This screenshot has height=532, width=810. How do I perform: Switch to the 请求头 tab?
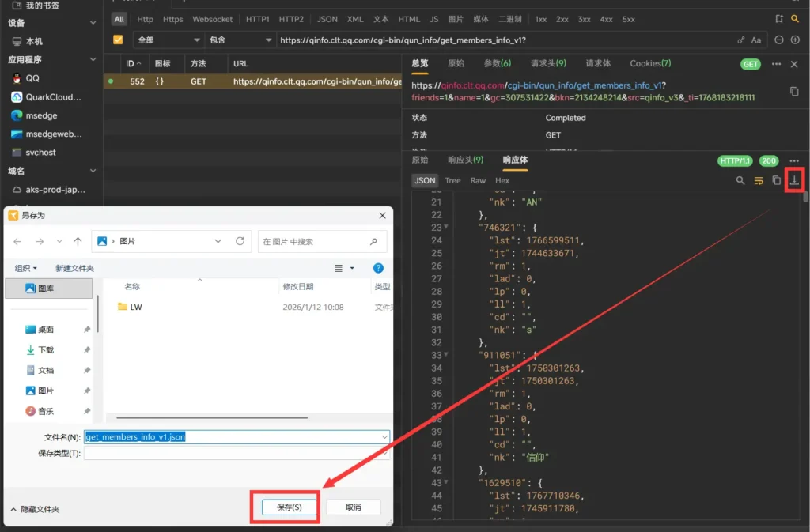[548, 63]
